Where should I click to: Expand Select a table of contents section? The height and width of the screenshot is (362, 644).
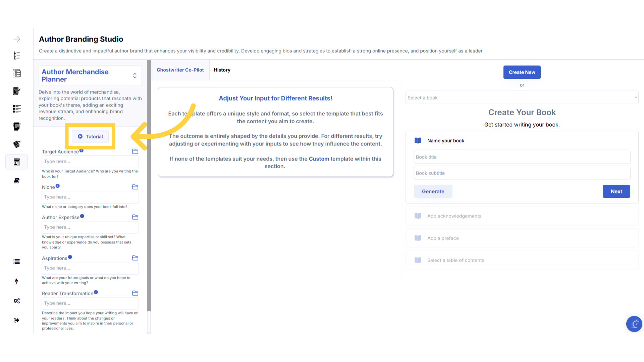point(455,260)
